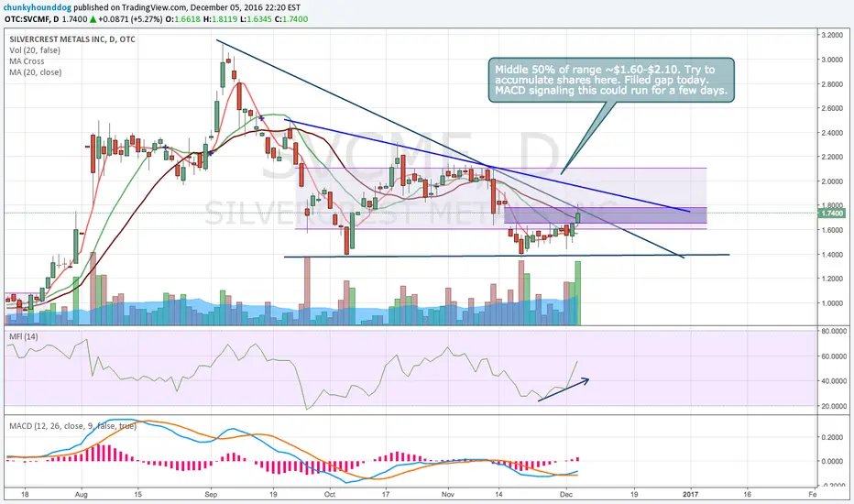Click the 40.0000 MFI axis label
The height and width of the screenshot is (504, 854).
(x=833, y=381)
